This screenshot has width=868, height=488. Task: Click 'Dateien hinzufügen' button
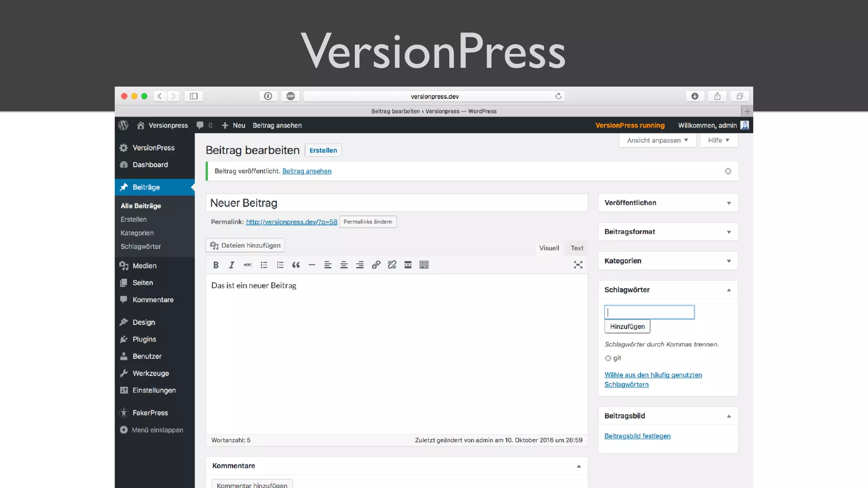coord(245,246)
